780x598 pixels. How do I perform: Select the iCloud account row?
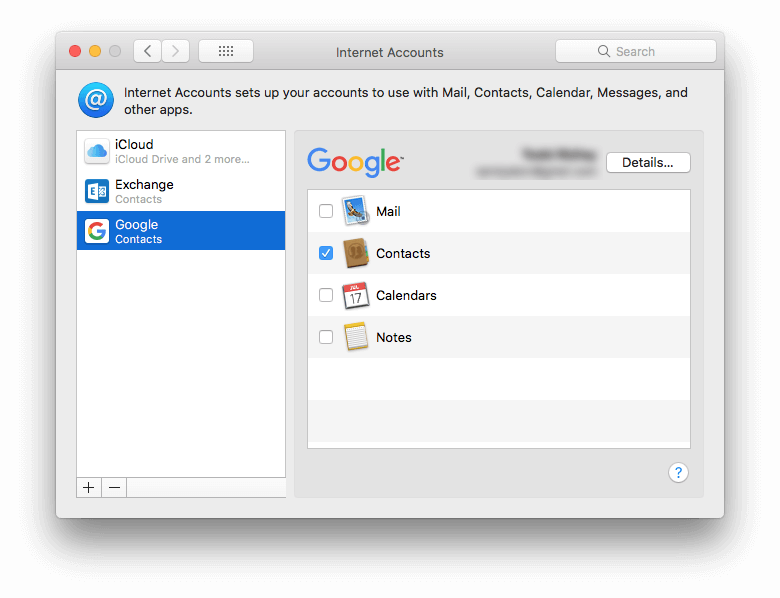[x=181, y=151]
